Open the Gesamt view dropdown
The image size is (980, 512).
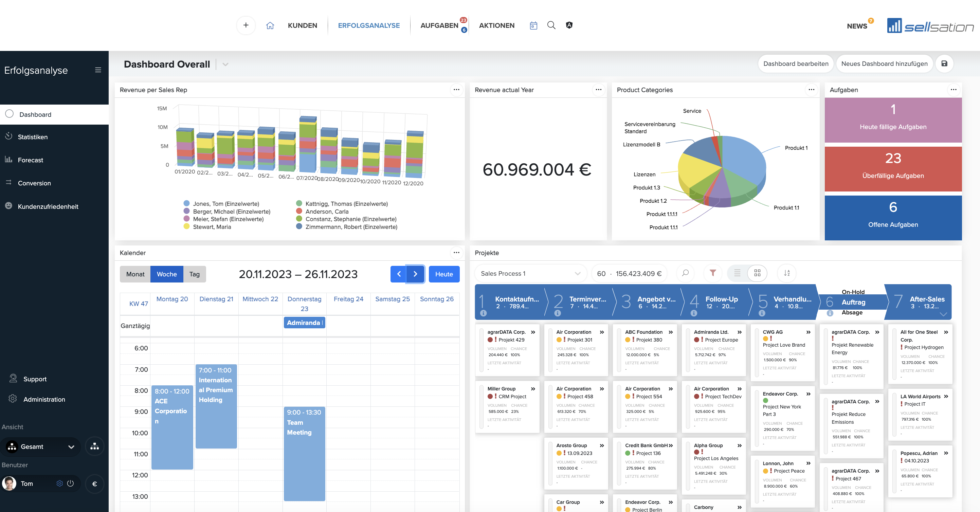41,446
